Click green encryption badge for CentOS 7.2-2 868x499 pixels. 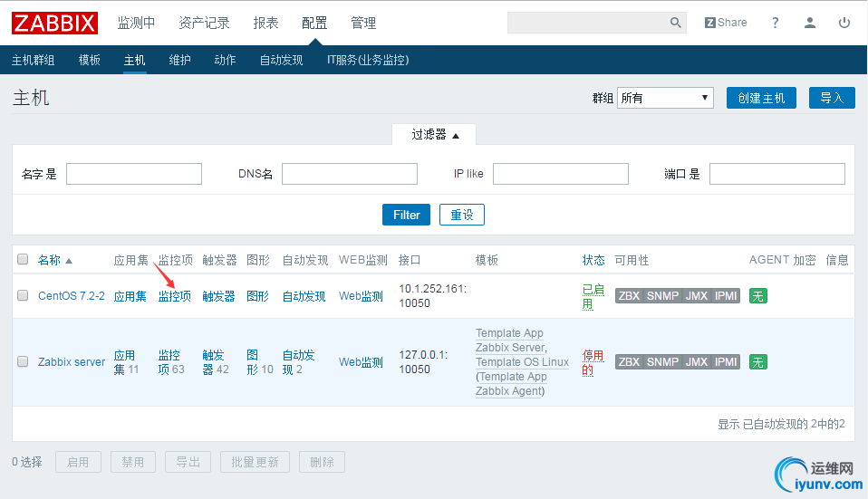pos(757,296)
